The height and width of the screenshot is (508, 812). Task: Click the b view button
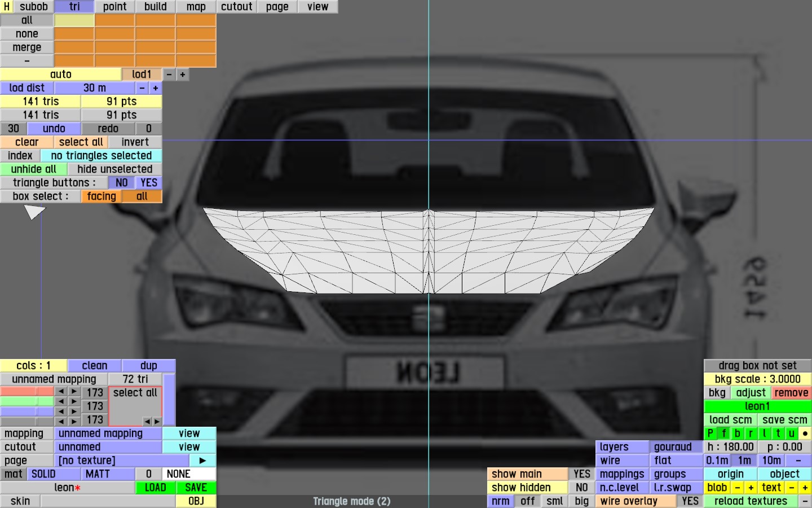click(738, 433)
